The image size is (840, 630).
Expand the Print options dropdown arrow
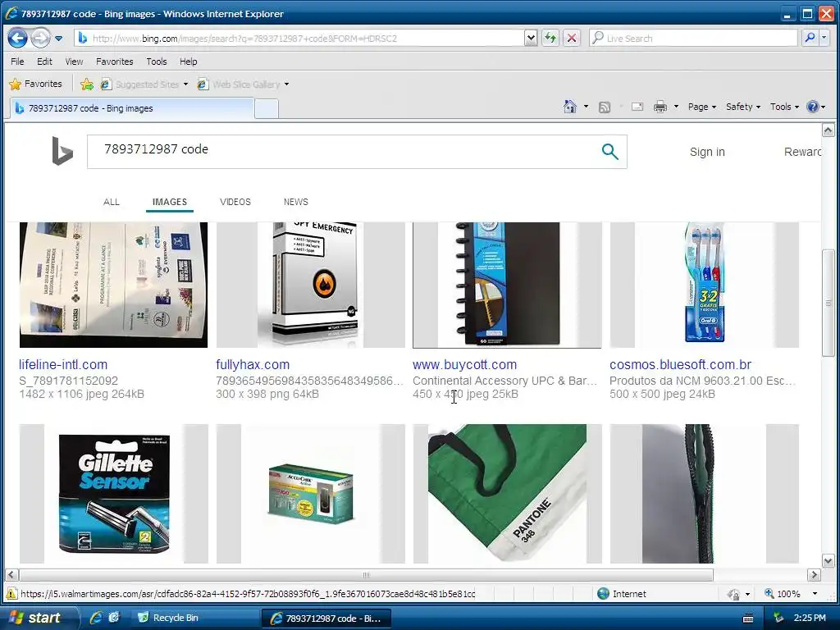(x=676, y=107)
